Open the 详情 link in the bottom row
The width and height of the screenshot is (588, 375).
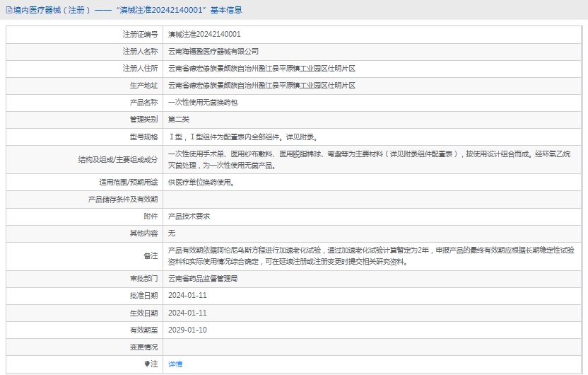(x=175, y=364)
